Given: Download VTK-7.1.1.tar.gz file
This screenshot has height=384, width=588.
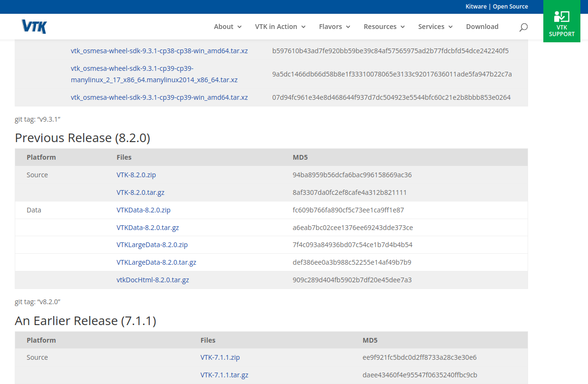Looking at the screenshot, I should 224,374.
